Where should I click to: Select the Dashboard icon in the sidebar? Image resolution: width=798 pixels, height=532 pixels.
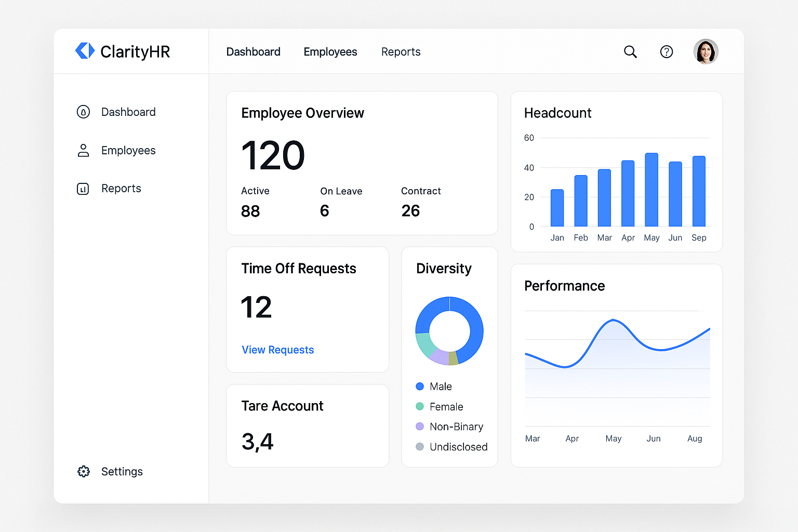point(84,112)
